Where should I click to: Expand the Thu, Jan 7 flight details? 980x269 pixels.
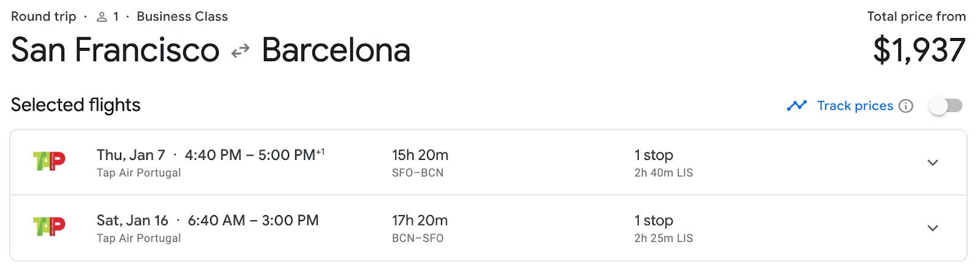[933, 162]
